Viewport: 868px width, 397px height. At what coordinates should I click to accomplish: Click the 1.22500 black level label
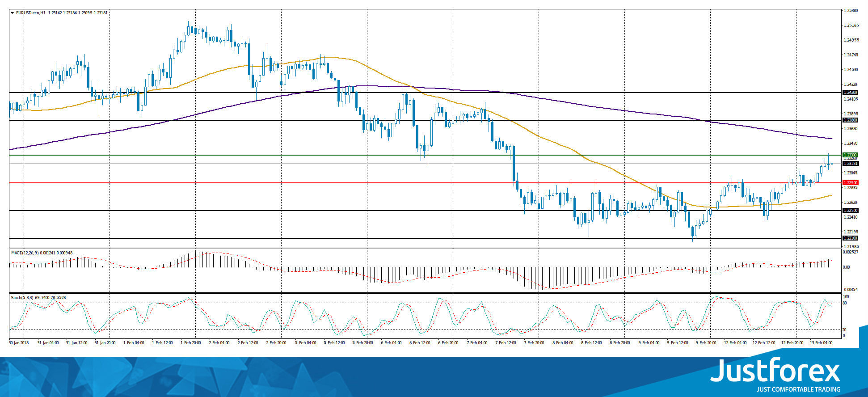pyautogui.click(x=850, y=211)
